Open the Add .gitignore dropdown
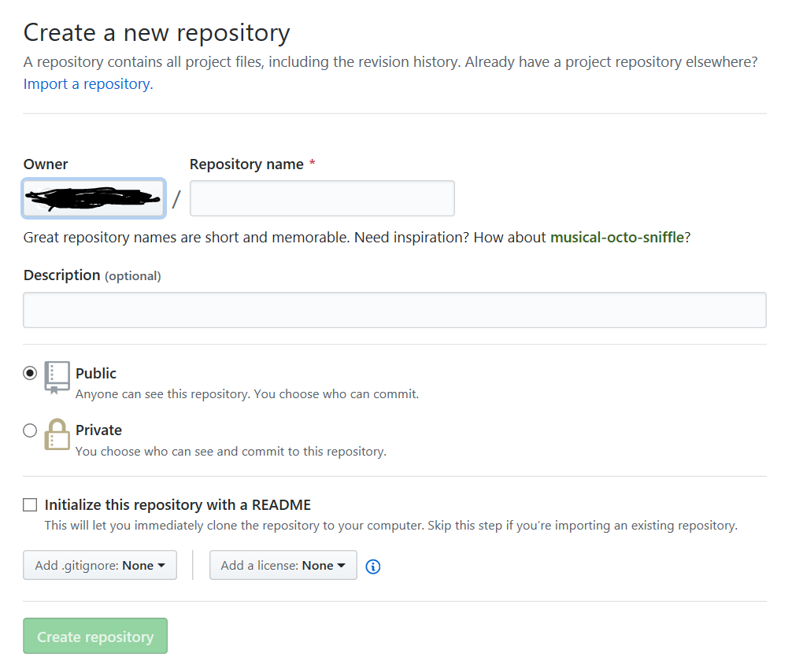 pos(99,564)
